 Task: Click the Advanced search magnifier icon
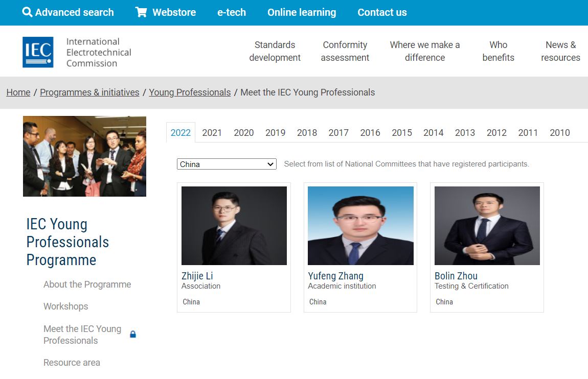pos(27,12)
